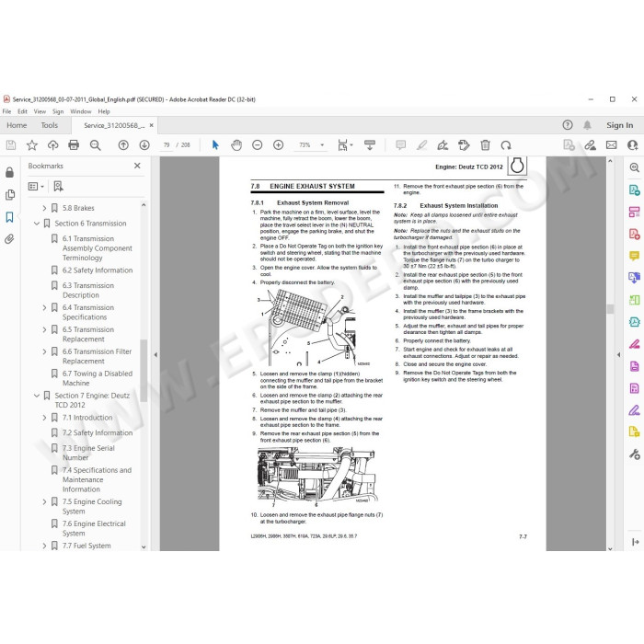The width and height of the screenshot is (644, 644).
Task: Expand the 5.8 Brakes bookmark
Action: 44,208
